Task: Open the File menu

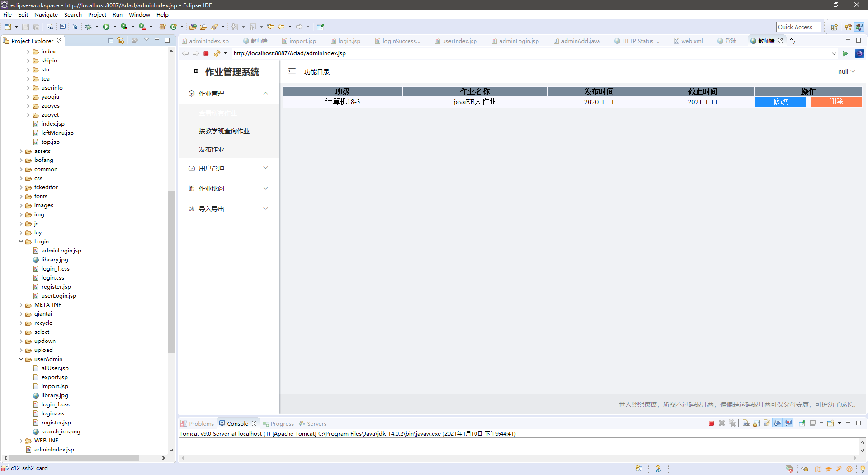Action: tap(8, 15)
